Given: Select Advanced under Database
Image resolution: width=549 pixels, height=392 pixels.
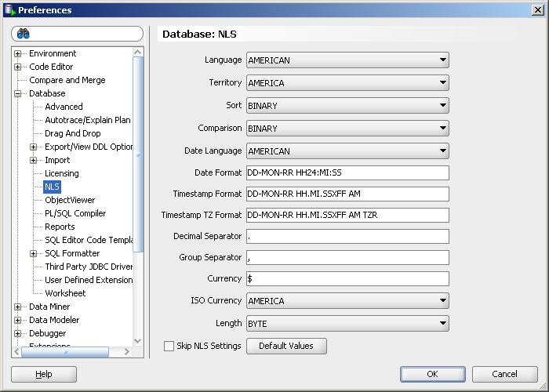Looking at the screenshot, I should pos(64,107).
